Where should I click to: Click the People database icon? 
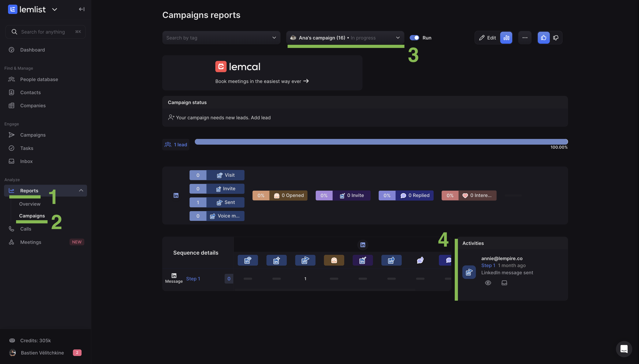click(x=11, y=79)
